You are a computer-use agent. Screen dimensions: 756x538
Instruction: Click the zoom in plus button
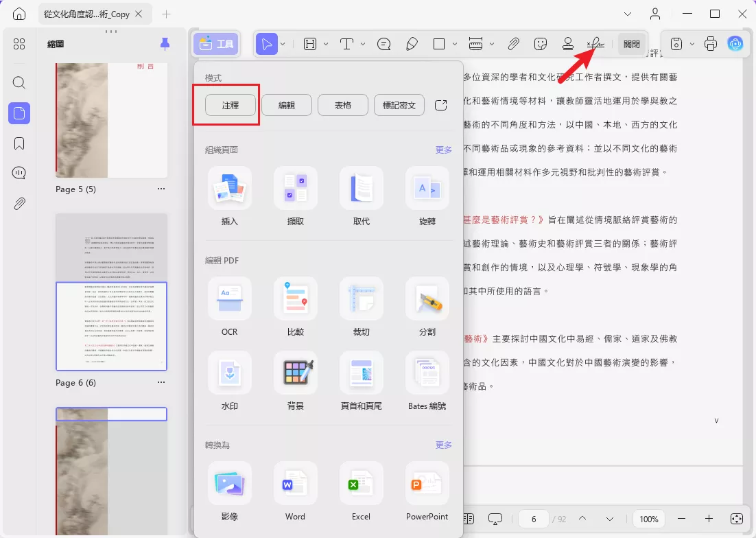click(709, 519)
